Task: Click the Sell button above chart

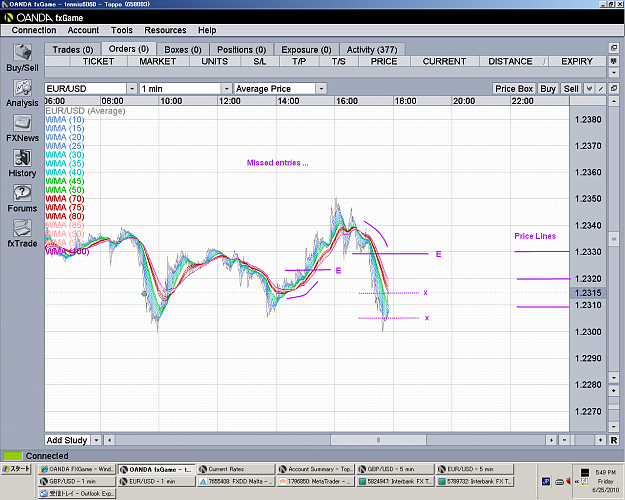Action: (571, 89)
